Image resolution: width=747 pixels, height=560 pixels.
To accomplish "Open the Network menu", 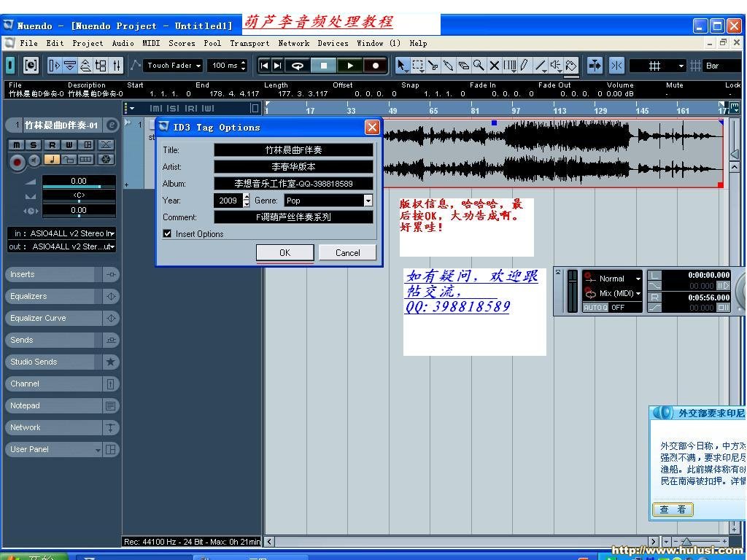I will (x=294, y=43).
